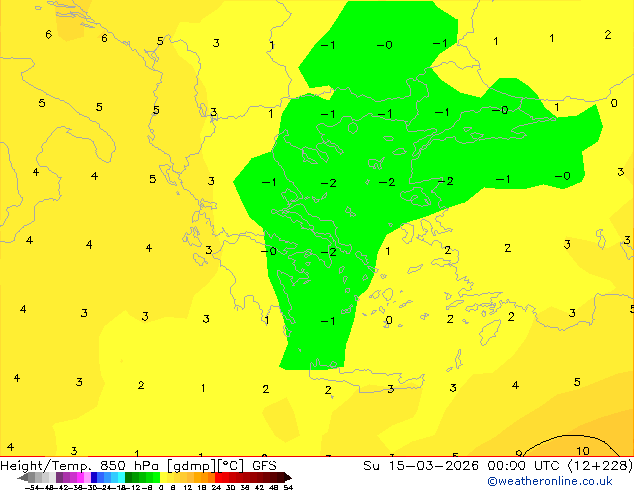634x490 pixels.
Task: Select the dark purple legend swatch
Action: coord(59,477)
